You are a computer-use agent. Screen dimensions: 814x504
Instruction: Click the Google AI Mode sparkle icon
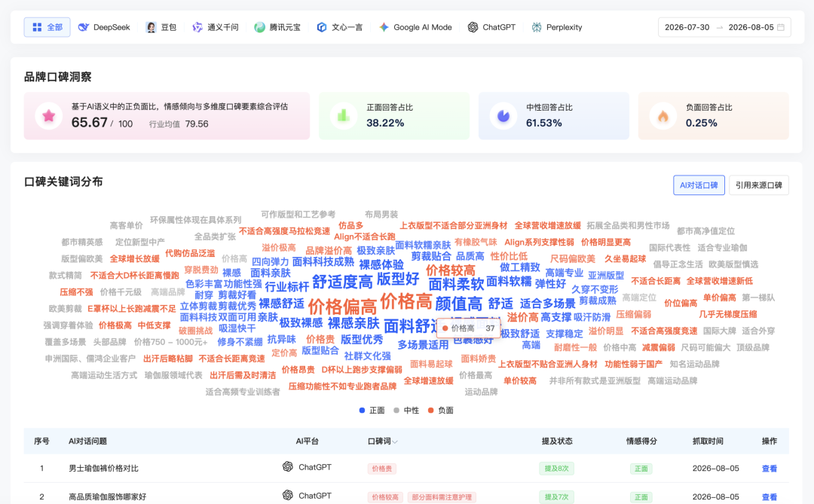click(x=384, y=27)
